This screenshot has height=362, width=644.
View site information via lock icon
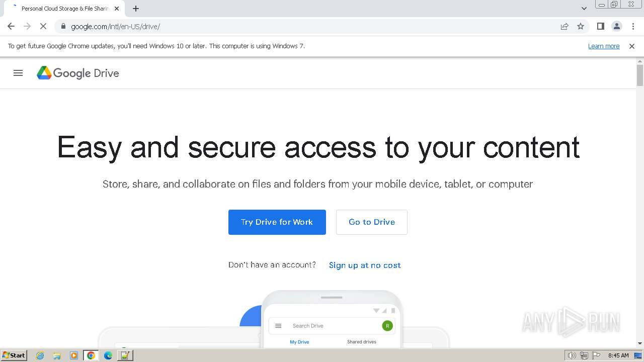tap(63, 26)
